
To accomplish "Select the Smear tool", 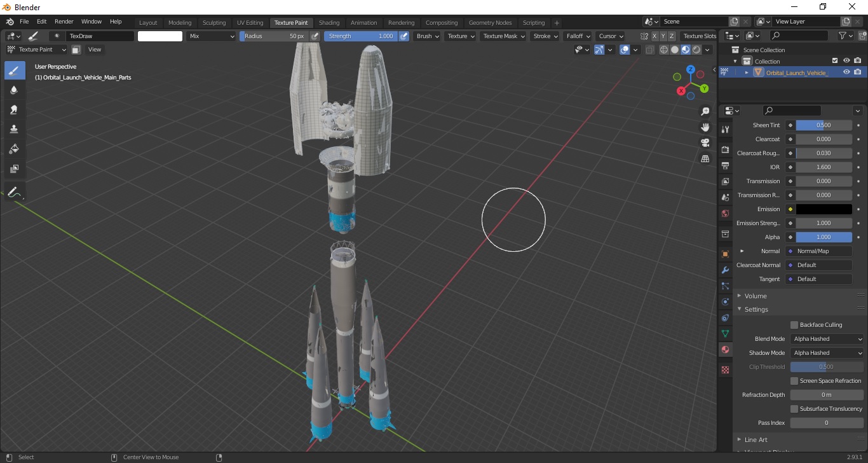I will click(x=15, y=110).
